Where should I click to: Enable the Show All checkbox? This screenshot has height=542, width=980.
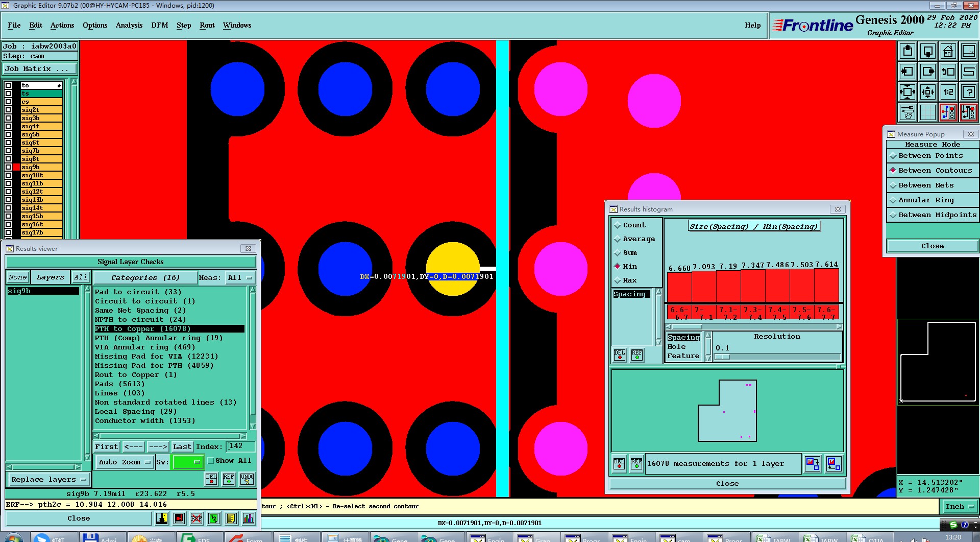[211, 461]
